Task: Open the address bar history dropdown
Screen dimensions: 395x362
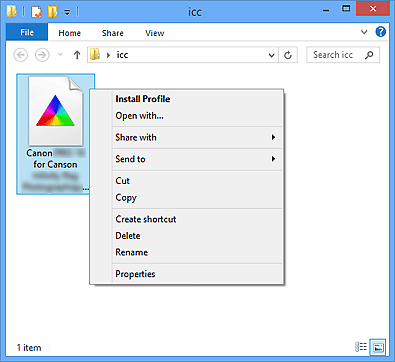Action: click(x=272, y=55)
